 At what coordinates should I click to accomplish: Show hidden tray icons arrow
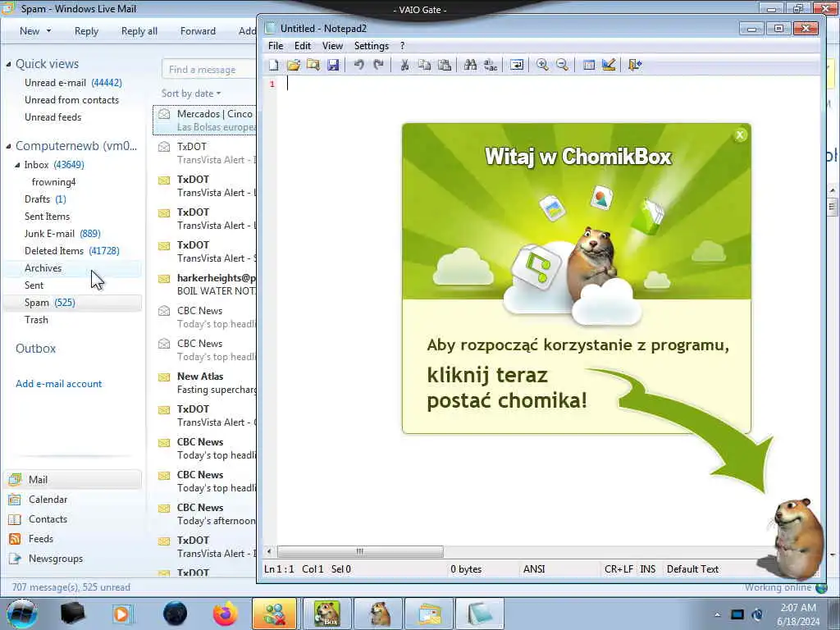[x=717, y=614]
